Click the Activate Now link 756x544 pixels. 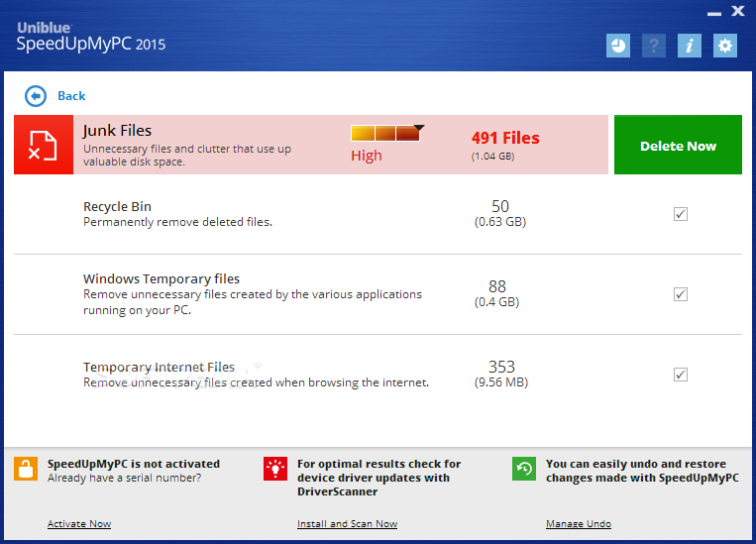[x=79, y=524]
